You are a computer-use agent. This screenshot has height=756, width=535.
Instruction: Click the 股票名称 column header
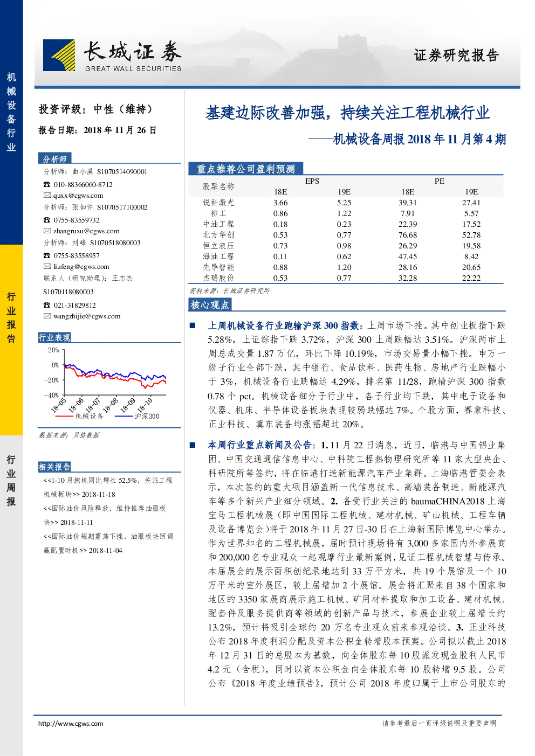pos(218,186)
